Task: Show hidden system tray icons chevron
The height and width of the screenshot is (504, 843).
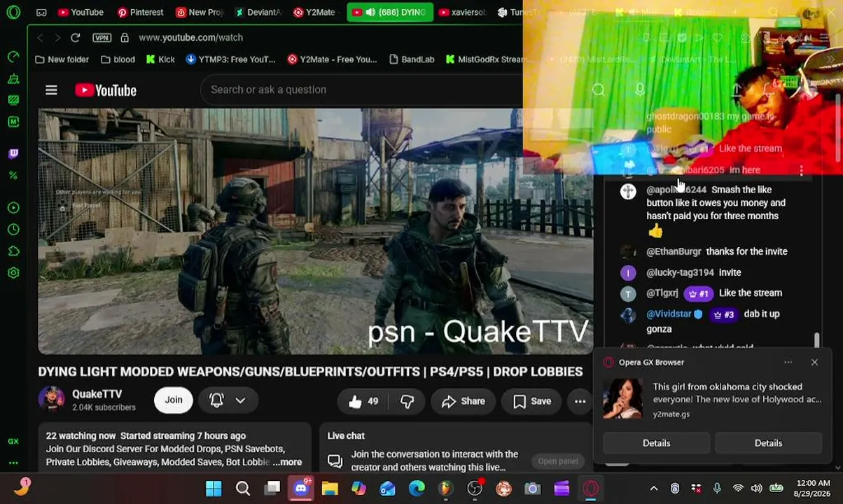Action: pos(654,488)
